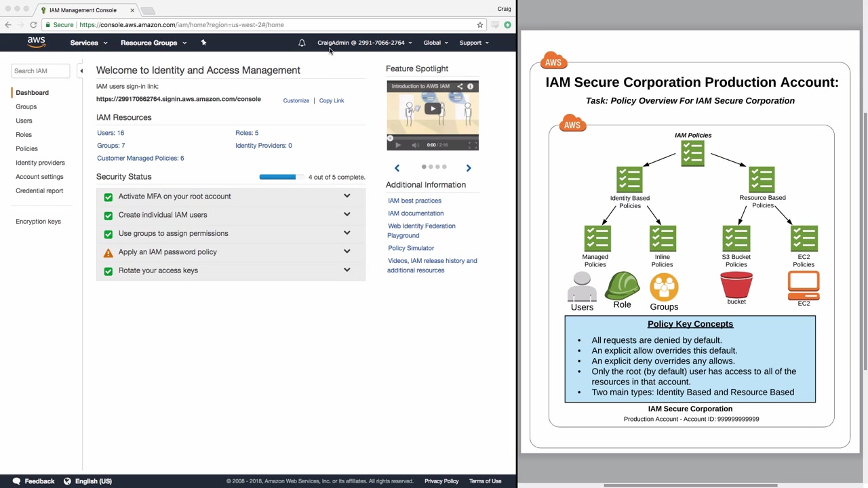Open Account settings in the sidebar
The image size is (868, 488).
click(x=39, y=177)
